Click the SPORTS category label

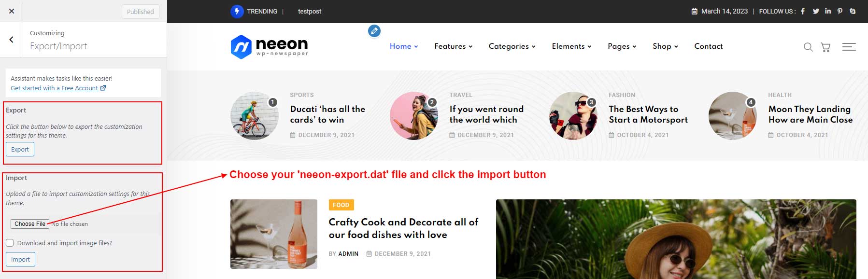302,95
